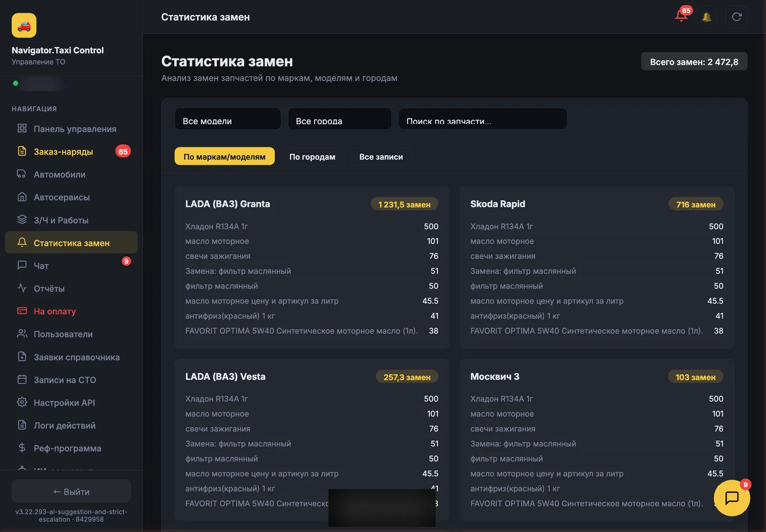Open notifications via red bell with 65 badge

(x=681, y=15)
